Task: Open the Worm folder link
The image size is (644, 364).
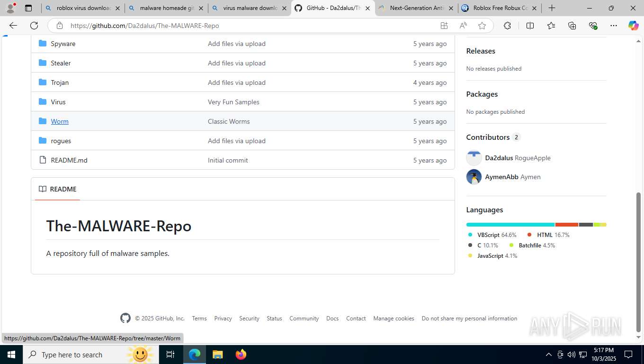Action: 60,121
